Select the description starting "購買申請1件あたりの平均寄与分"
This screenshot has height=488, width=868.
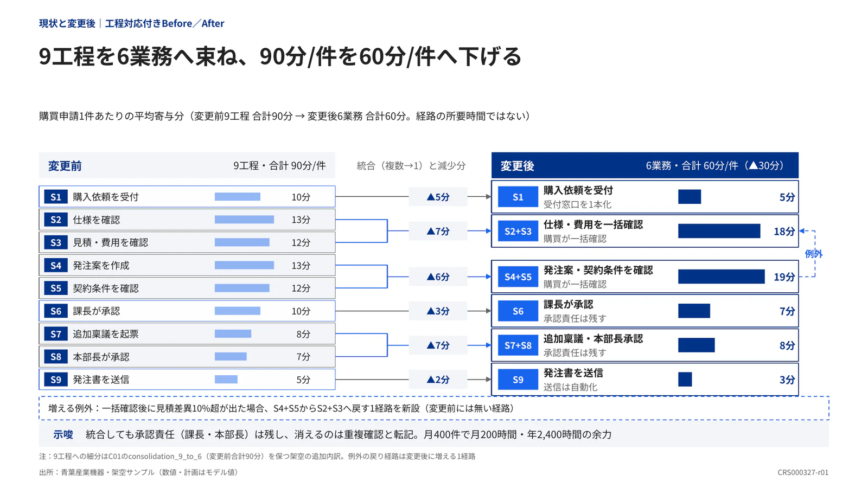(286, 116)
